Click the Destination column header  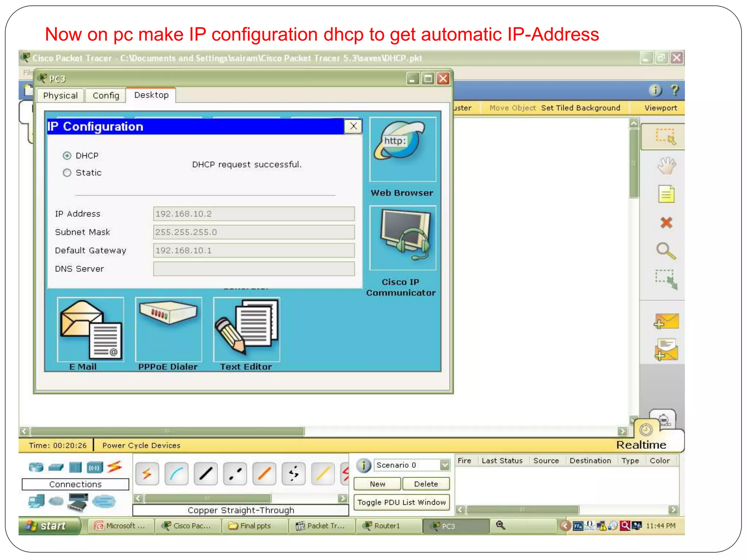[590, 461]
